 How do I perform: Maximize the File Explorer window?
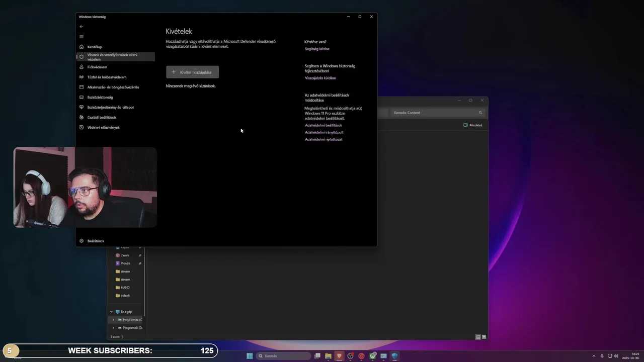coord(470,100)
